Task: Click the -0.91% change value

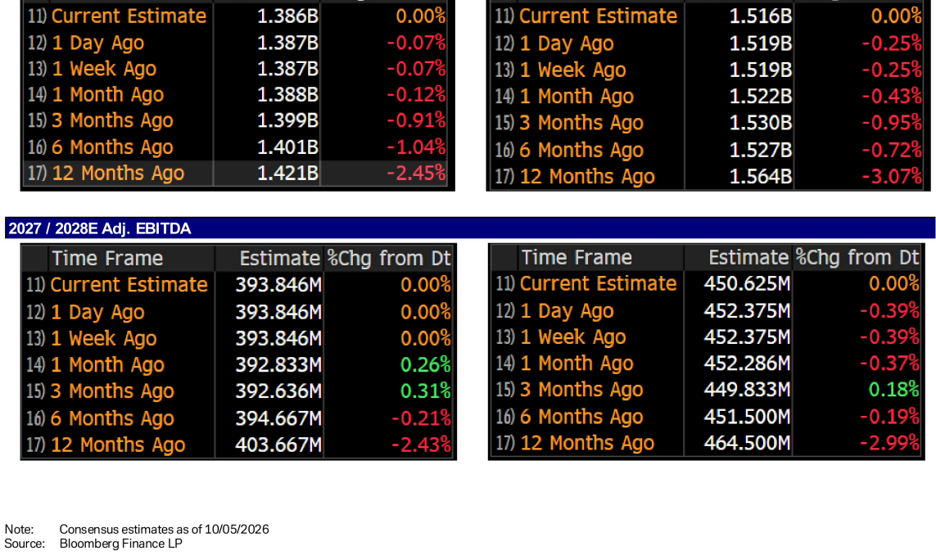Action: tap(416, 120)
